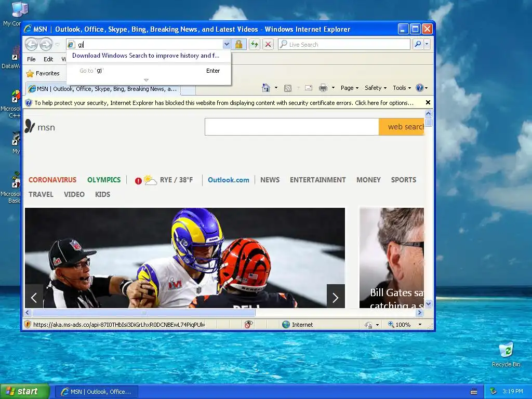Go to the KIDS section

102,194
